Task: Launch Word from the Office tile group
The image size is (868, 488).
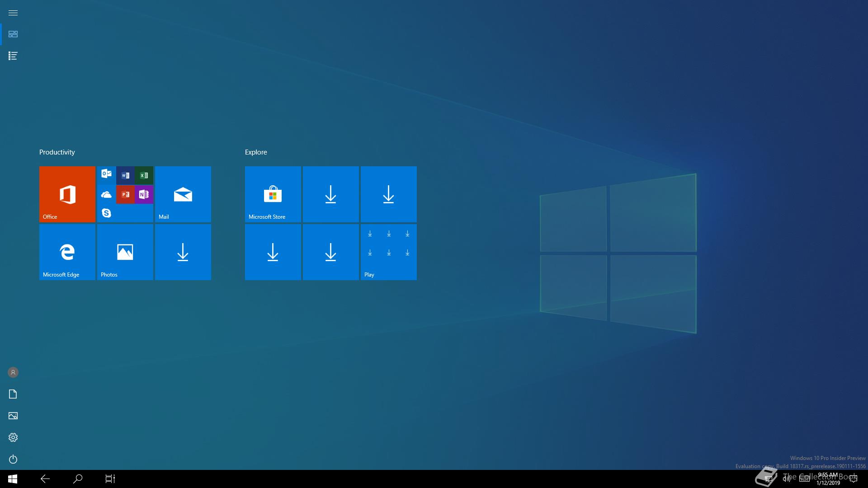Action: (x=125, y=175)
